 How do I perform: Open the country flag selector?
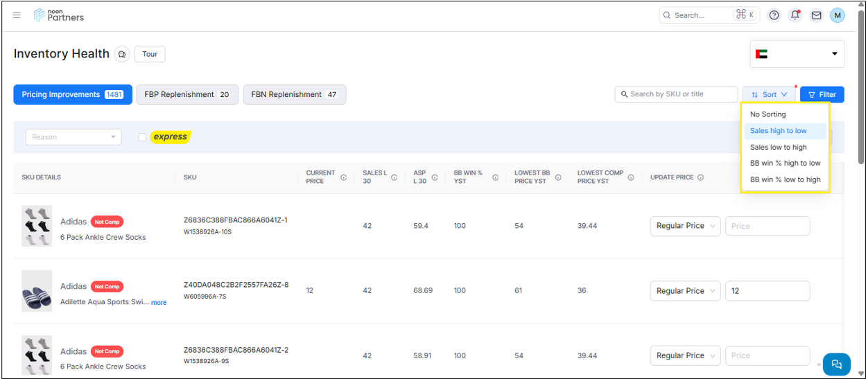797,54
